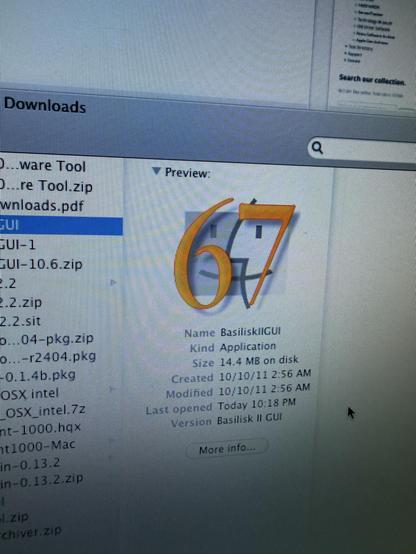This screenshot has width=416, height=554.
Task: Click the Downloads window title
Action: coord(45,105)
